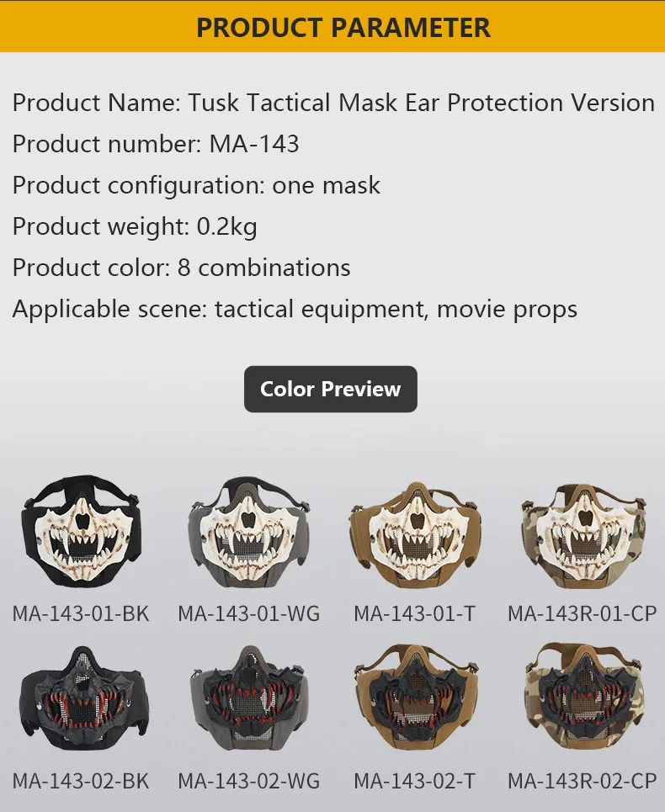Image resolution: width=665 pixels, height=812 pixels.
Task: Click the MA-143-01-T label text
Action: 414,613
